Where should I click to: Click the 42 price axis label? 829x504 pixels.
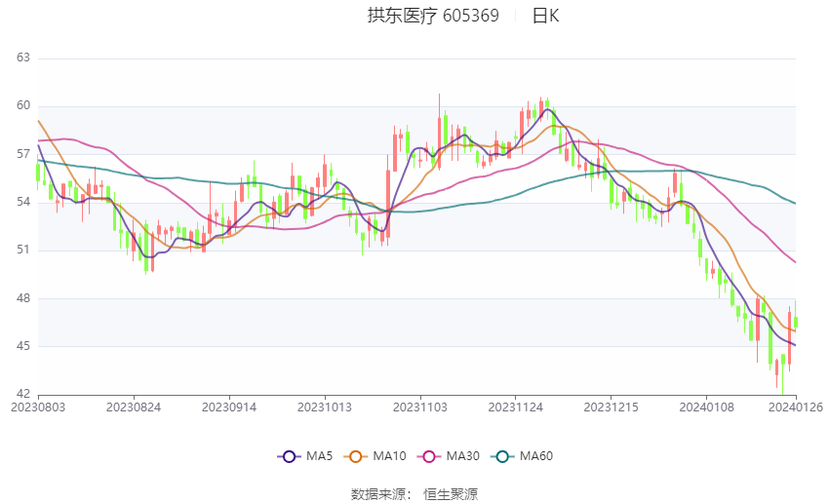click(23, 394)
